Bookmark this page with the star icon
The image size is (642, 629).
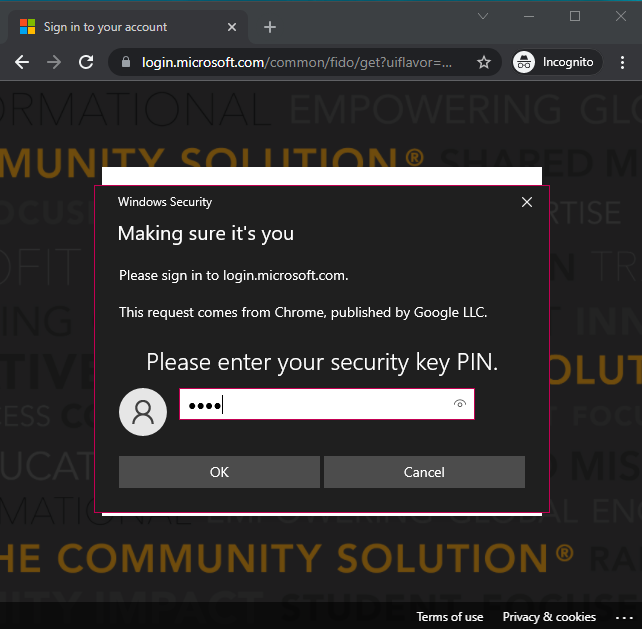coord(484,62)
